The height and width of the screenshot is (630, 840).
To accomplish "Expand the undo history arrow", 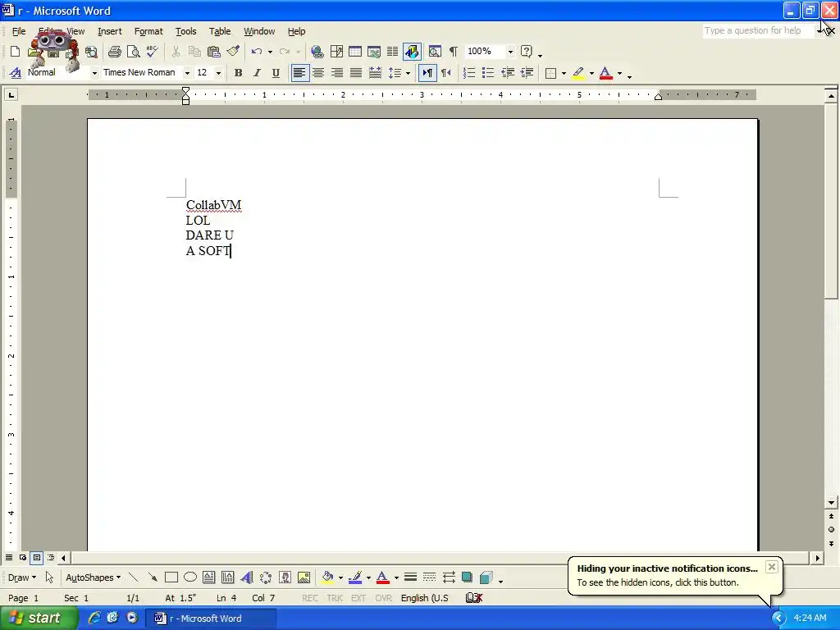I will point(270,52).
